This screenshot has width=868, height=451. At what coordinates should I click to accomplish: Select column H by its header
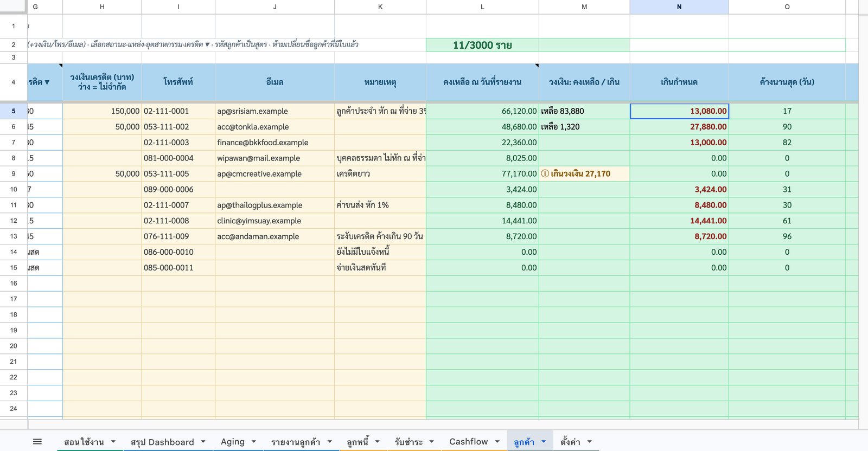click(102, 7)
